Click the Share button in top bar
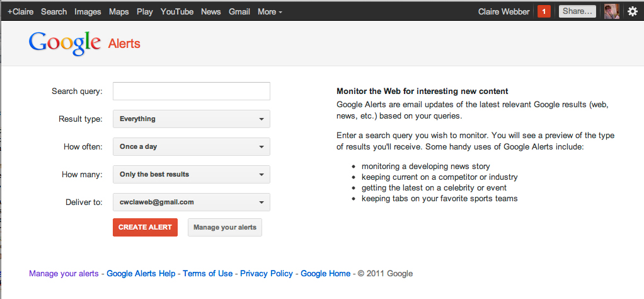Screen dimensions: 644x299 point(577,11)
